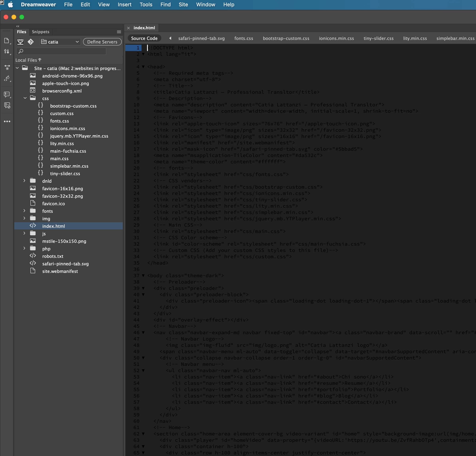The image size is (476, 456).
Task: Open the Files panel options menu
Action: (x=119, y=32)
